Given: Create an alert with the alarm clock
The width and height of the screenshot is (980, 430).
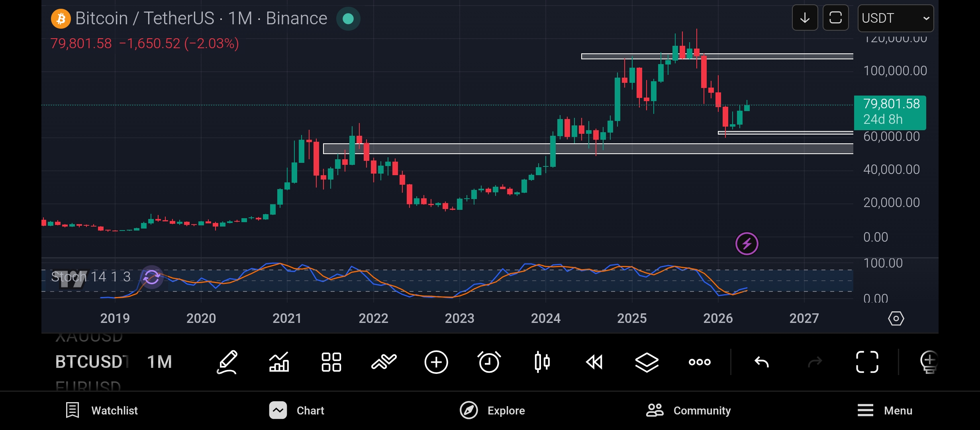Looking at the screenshot, I should (x=489, y=362).
